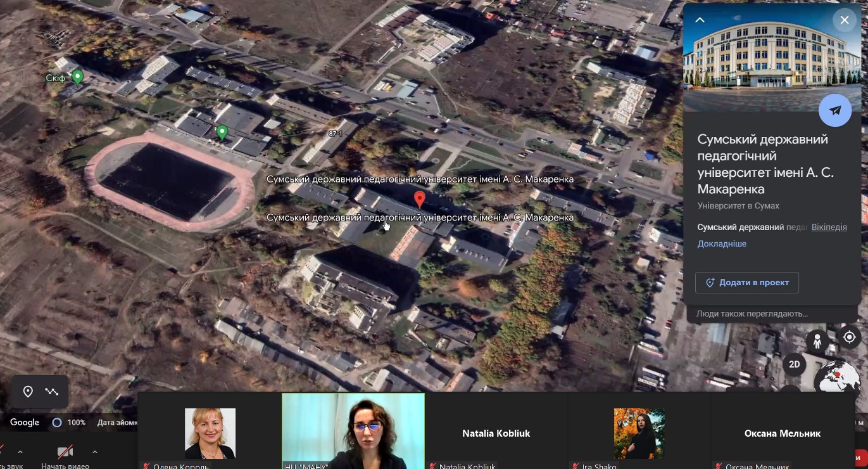868x469 pixels.
Task: Close the university info card
Action: [x=844, y=20]
